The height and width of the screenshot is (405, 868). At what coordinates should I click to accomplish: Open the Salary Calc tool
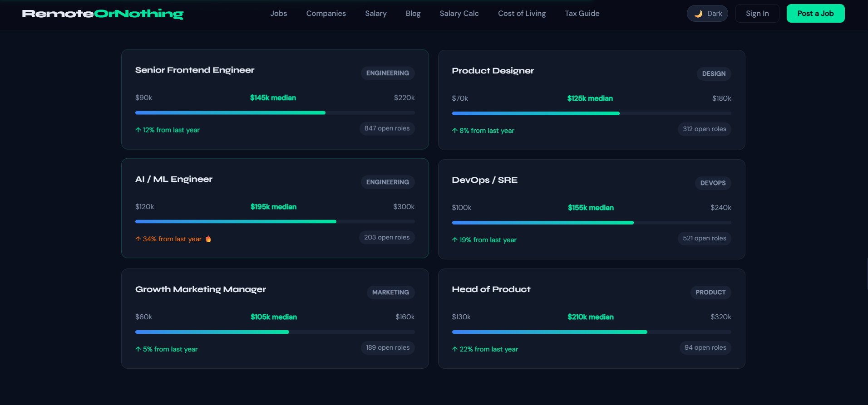coord(459,14)
